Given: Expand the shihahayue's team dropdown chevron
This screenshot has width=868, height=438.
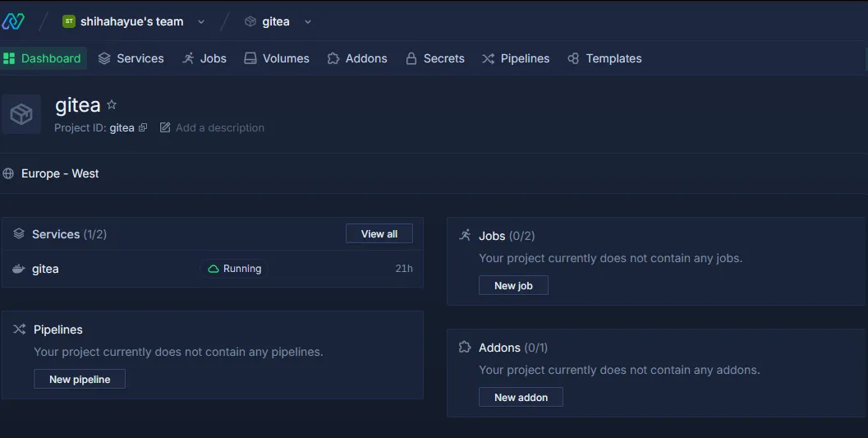Looking at the screenshot, I should (x=201, y=21).
